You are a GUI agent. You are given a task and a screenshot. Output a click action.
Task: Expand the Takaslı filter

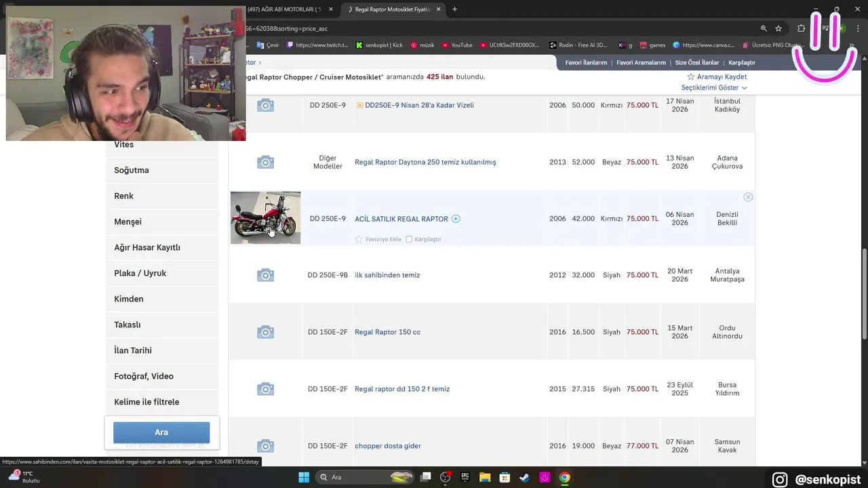tap(162, 325)
